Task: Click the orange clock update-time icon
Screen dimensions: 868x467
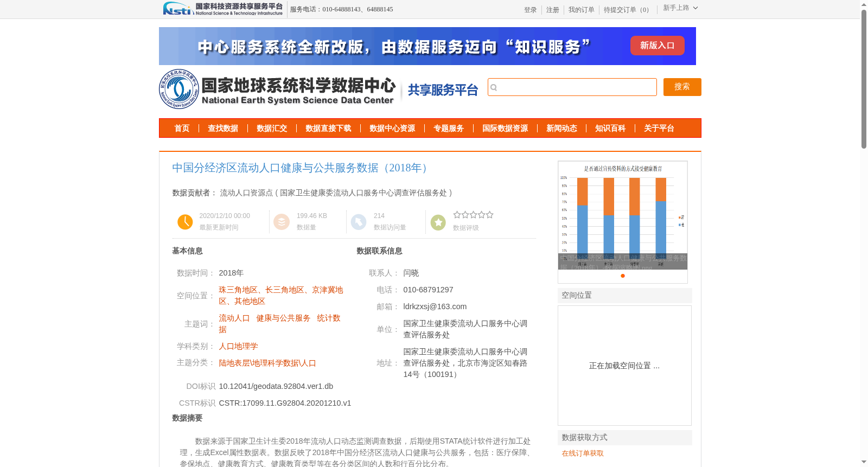Action: click(x=185, y=222)
